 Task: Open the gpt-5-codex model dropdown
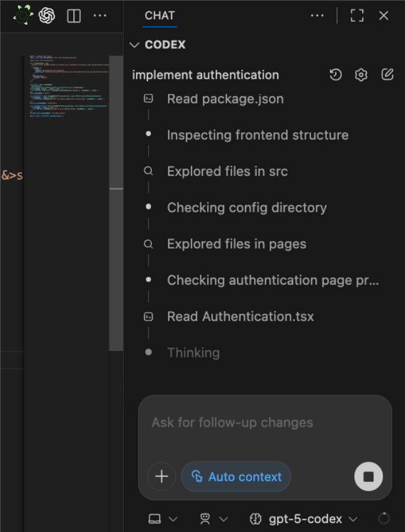pyautogui.click(x=304, y=519)
